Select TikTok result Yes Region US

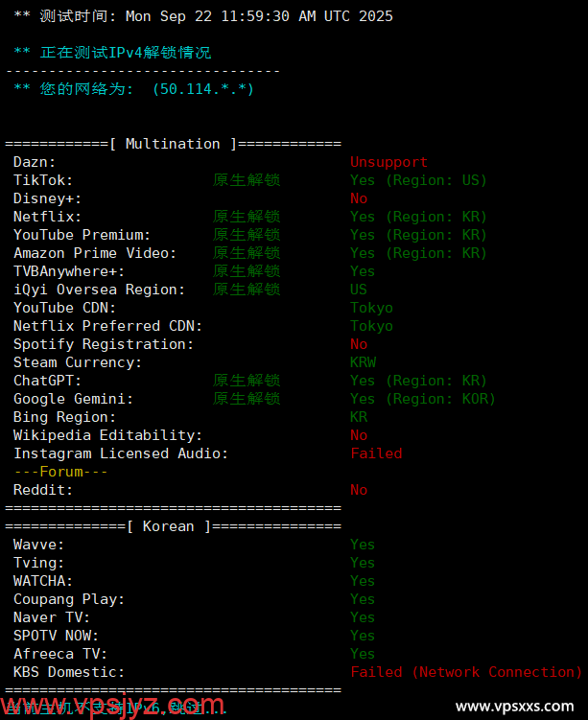click(418, 180)
